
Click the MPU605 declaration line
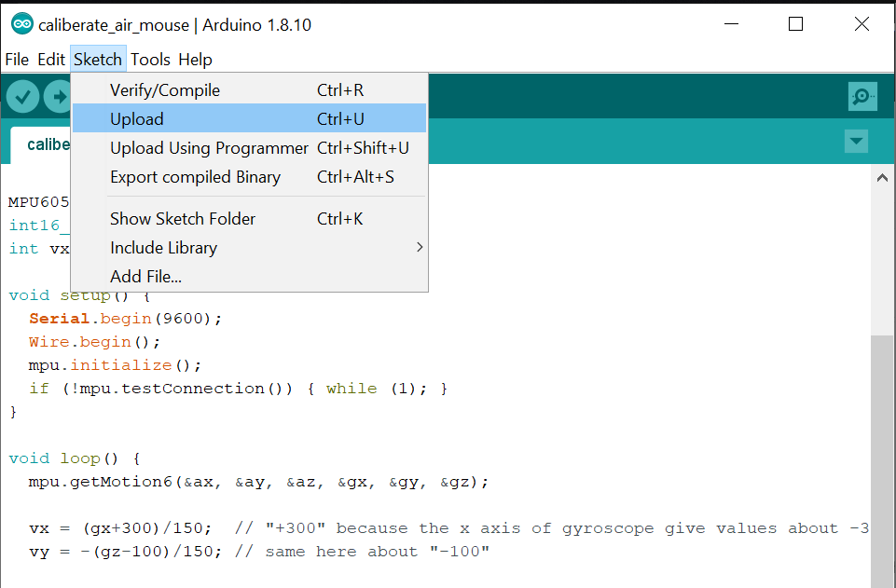pyautogui.click(x=39, y=202)
